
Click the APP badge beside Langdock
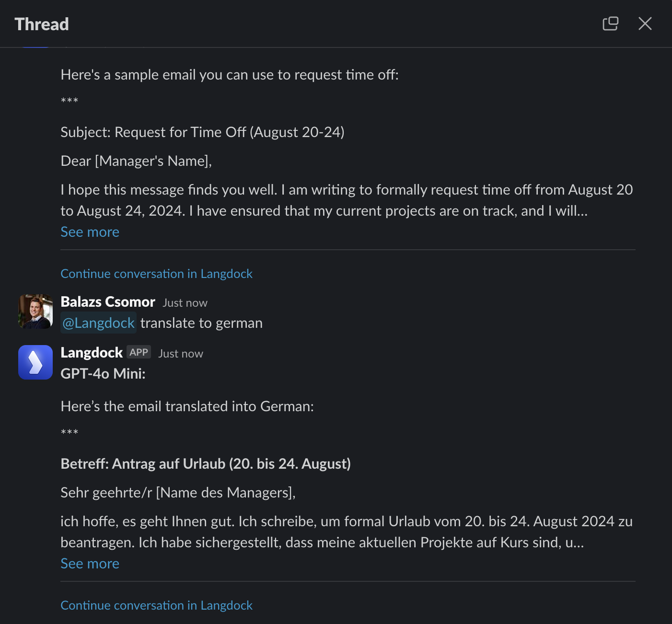pyautogui.click(x=139, y=352)
